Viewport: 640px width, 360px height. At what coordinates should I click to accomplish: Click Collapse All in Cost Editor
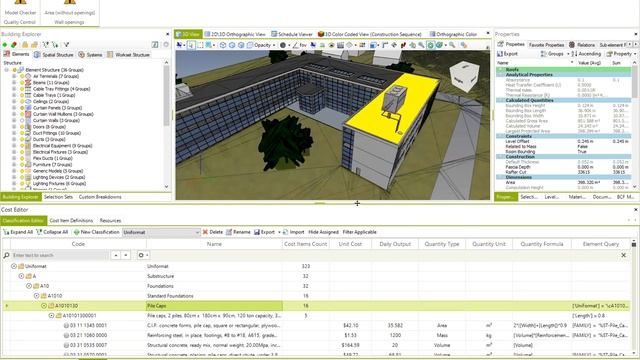tap(52, 232)
